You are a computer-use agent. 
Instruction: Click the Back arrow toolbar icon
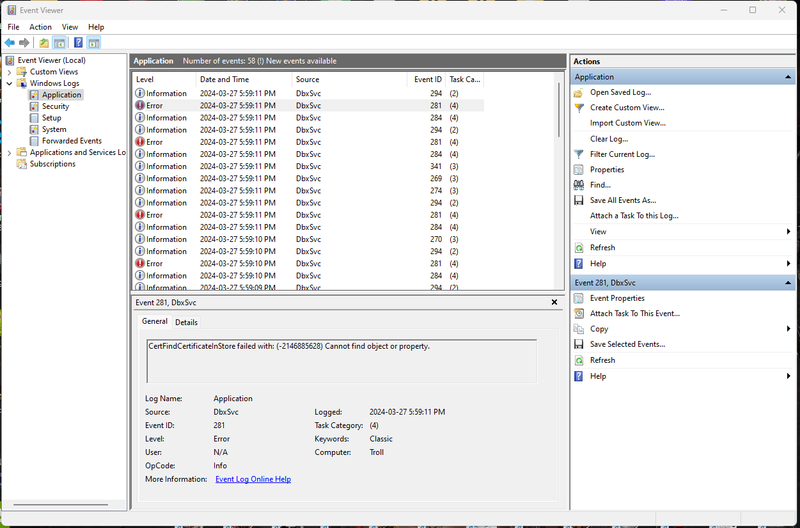tap(10, 43)
